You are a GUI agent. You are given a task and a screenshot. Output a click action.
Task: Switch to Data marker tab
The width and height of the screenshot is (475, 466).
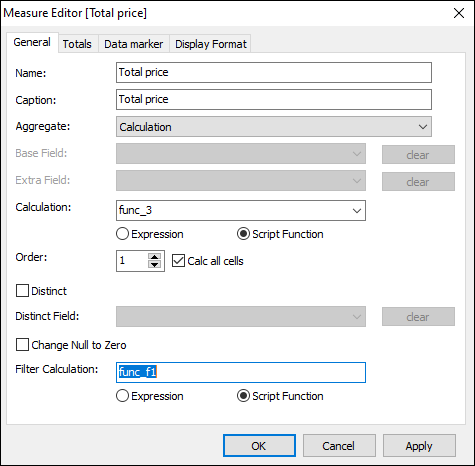point(133,44)
